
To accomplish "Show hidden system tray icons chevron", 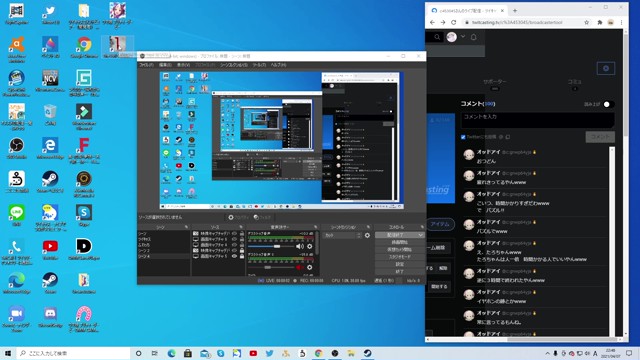I will (x=547, y=353).
